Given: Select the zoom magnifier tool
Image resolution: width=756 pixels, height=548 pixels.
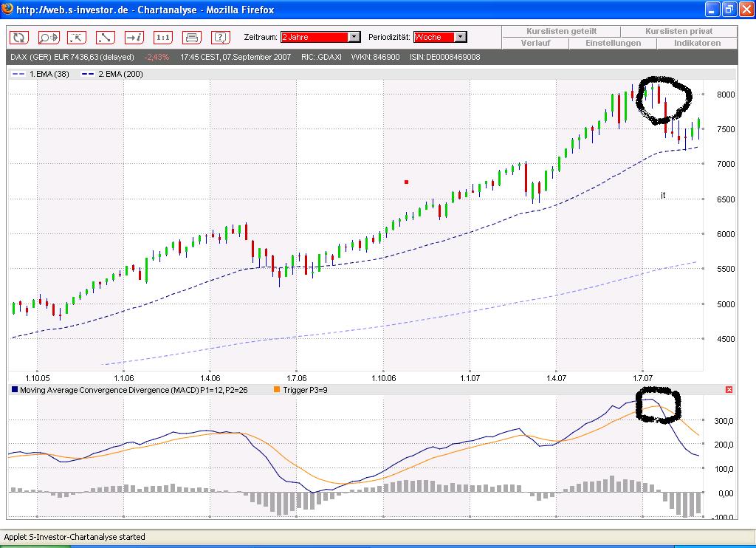Looking at the screenshot, I should 48,37.
